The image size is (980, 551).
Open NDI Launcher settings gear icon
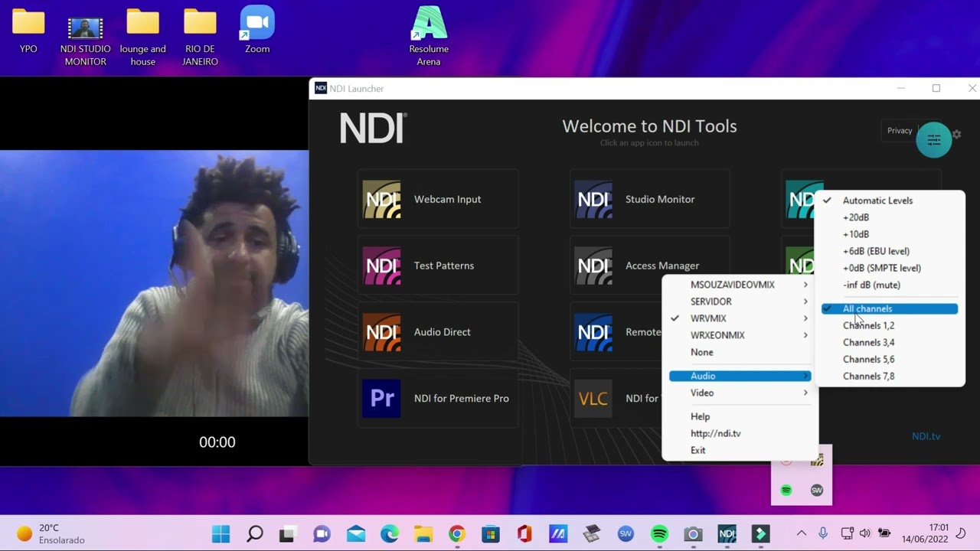(956, 134)
